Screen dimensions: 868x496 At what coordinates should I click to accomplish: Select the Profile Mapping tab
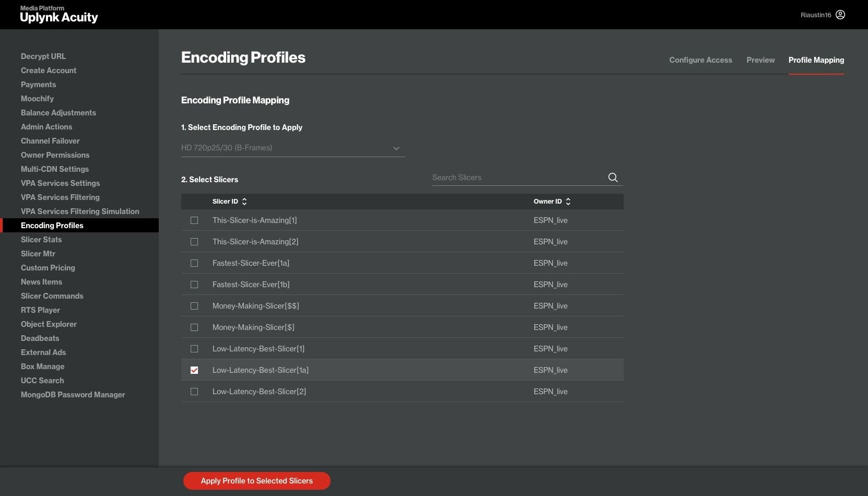[816, 60]
